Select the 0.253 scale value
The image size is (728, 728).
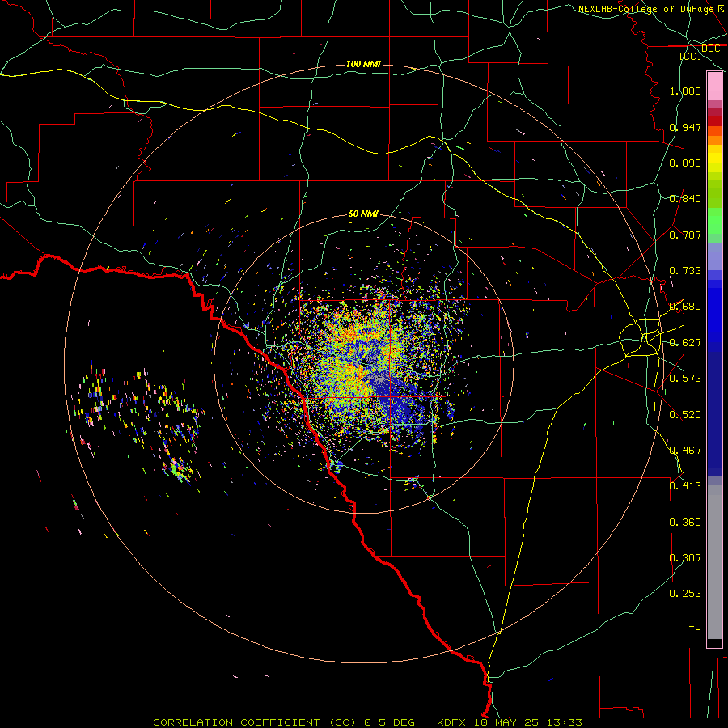[x=685, y=594]
